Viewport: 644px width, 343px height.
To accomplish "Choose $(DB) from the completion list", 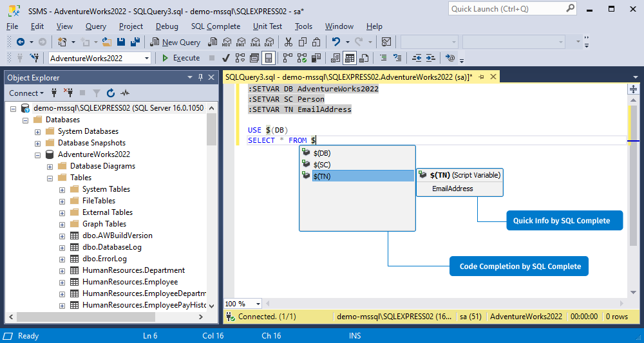I will (357, 153).
